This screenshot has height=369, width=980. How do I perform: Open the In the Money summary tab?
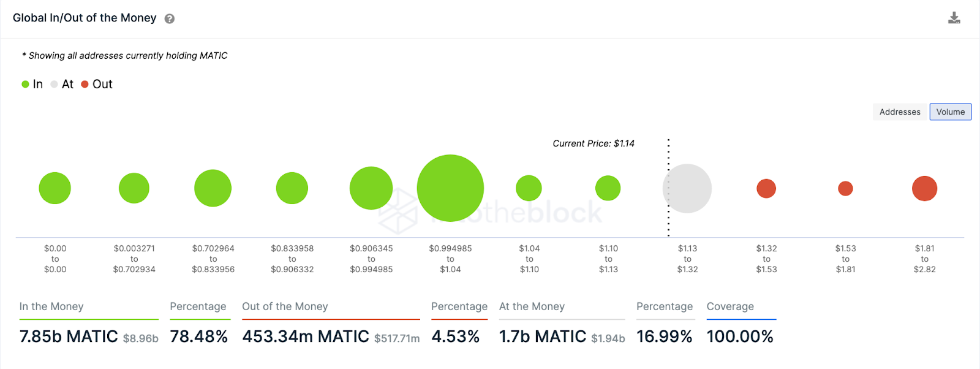51,306
